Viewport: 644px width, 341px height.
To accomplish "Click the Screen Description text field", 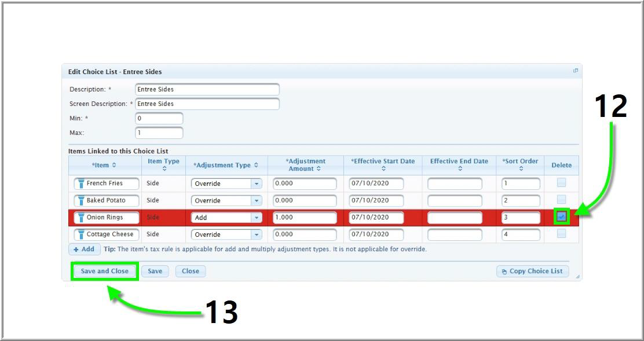I will pyautogui.click(x=207, y=104).
